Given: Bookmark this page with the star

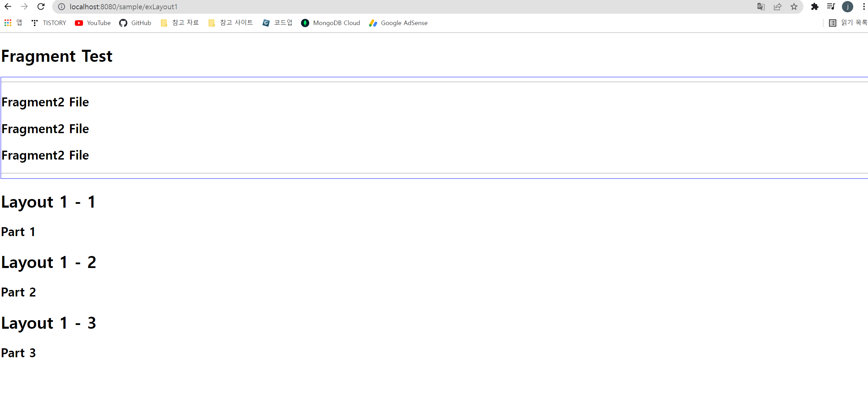Looking at the screenshot, I should click(x=794, y=7).
